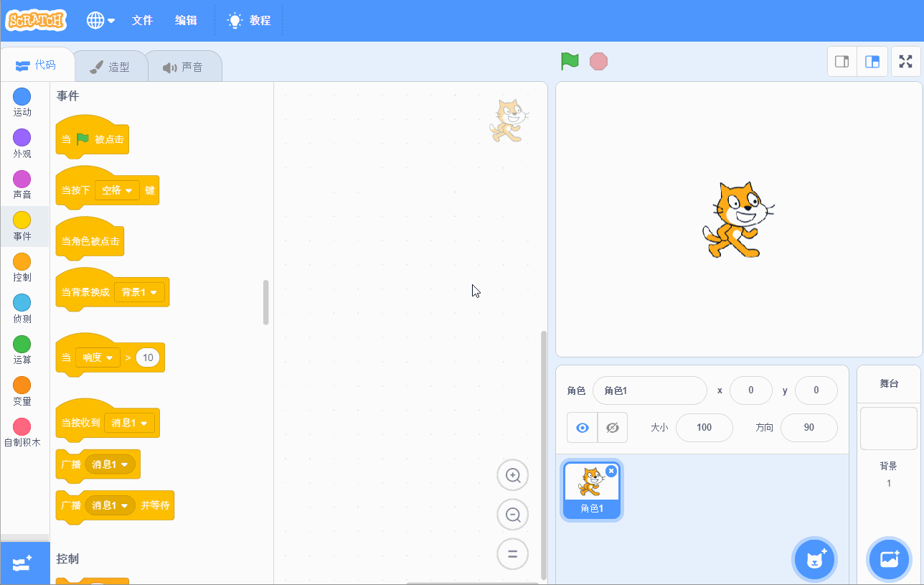Select the 自制积木 block category
924x585 pixels.
click(22, 432)
